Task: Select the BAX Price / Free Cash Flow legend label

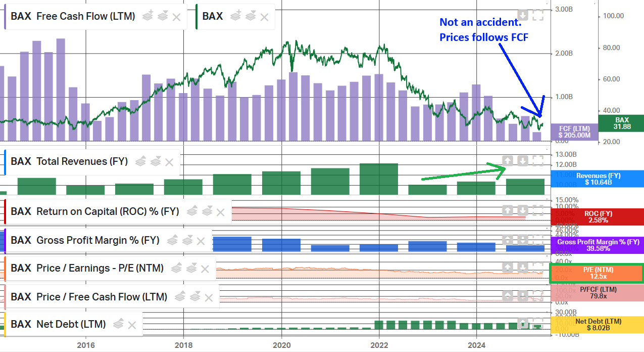Action: click(89, 297)
